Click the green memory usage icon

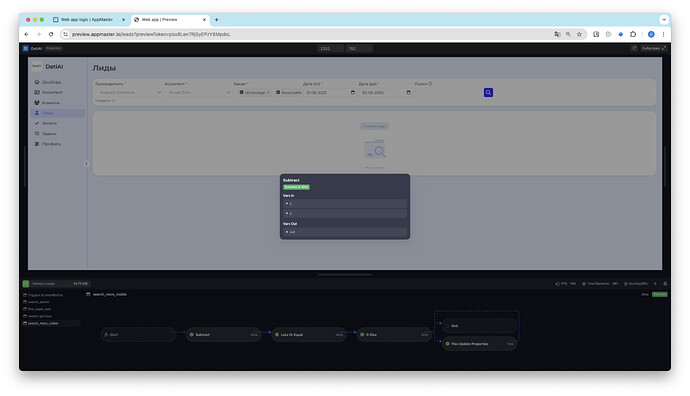pos(26,284)
